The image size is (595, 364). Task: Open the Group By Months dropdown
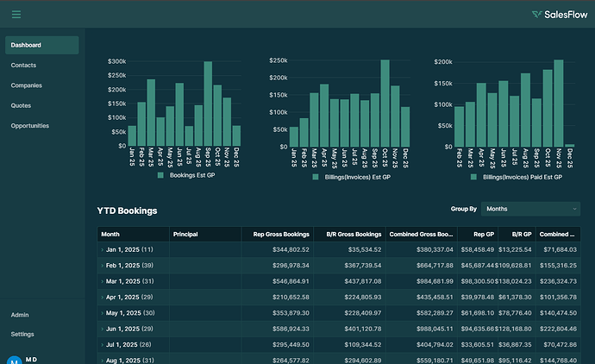coord(530,209)
